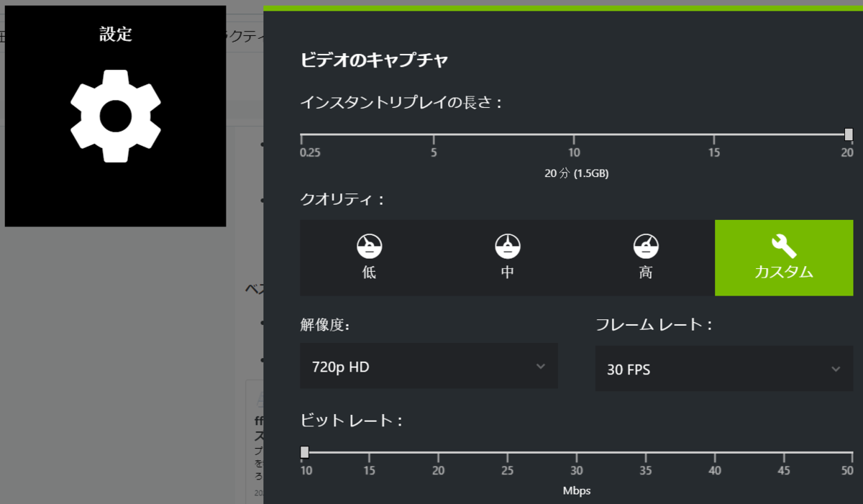Expand the 720p HD selector chevron
Screen dimensions: 863x504
click(x=542, y=366)
